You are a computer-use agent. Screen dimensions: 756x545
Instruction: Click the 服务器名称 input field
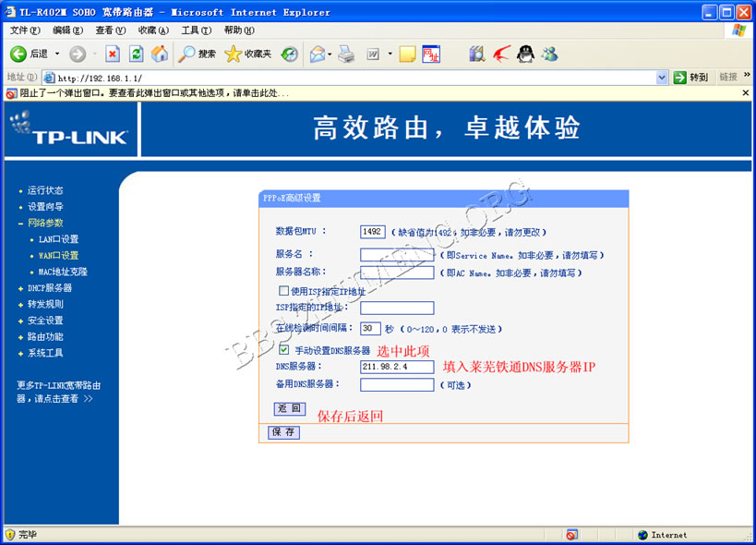[x=397, y=272]
